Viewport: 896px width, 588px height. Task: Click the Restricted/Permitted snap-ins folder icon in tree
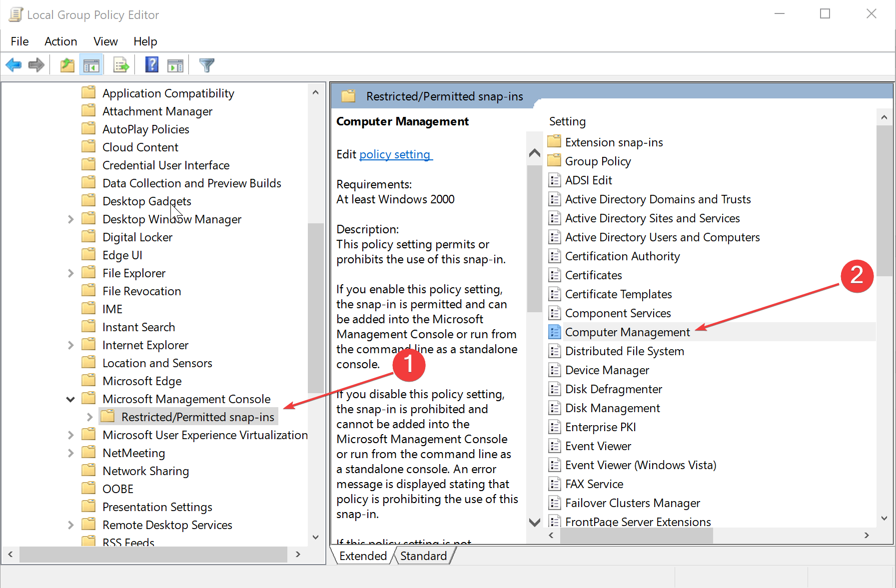click(108, 417)
